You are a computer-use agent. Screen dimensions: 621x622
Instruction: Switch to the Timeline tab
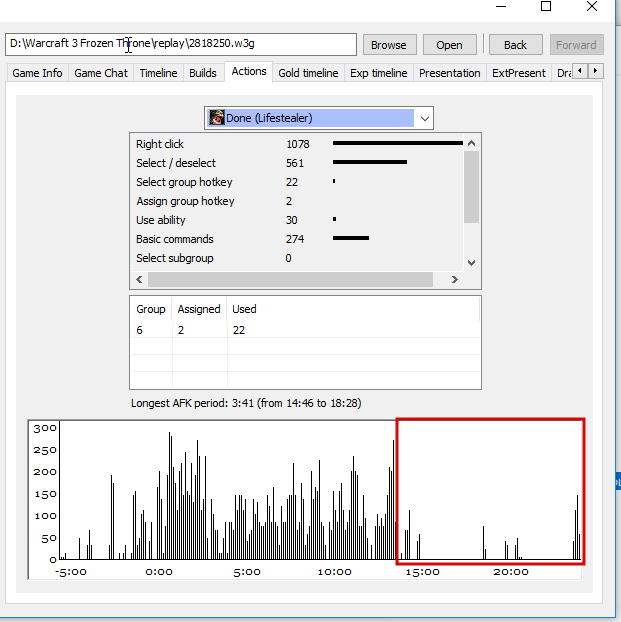[158, 73]
